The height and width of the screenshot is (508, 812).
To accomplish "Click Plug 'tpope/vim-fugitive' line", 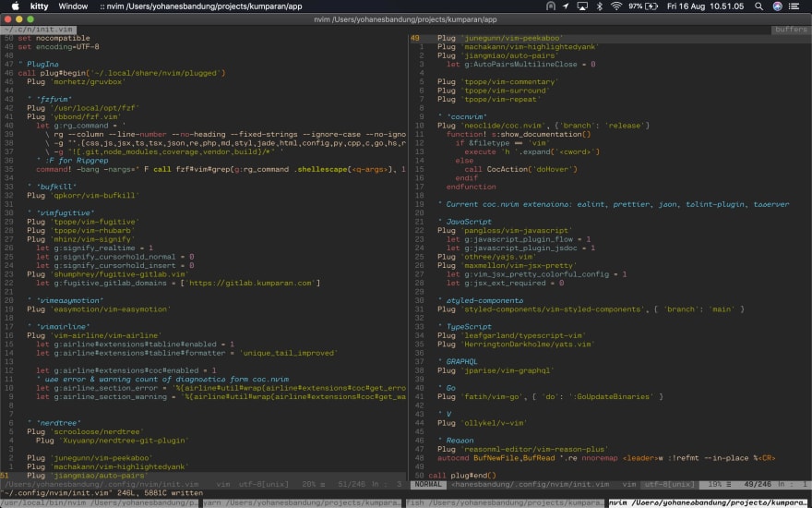I will coord(83,222).
